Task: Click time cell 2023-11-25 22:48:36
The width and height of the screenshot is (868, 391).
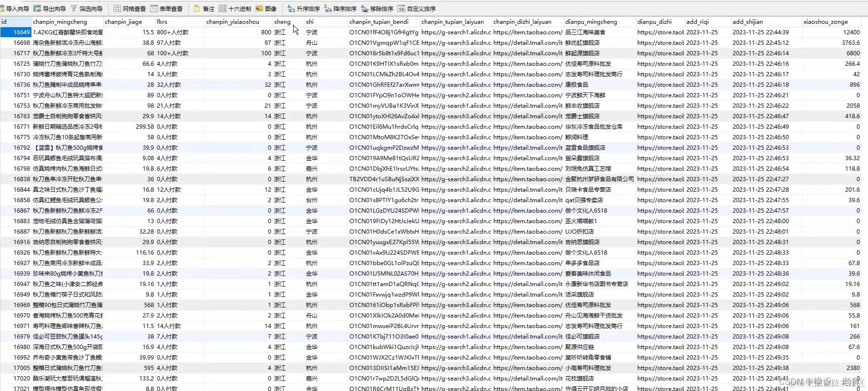Action: coord(766,273)
